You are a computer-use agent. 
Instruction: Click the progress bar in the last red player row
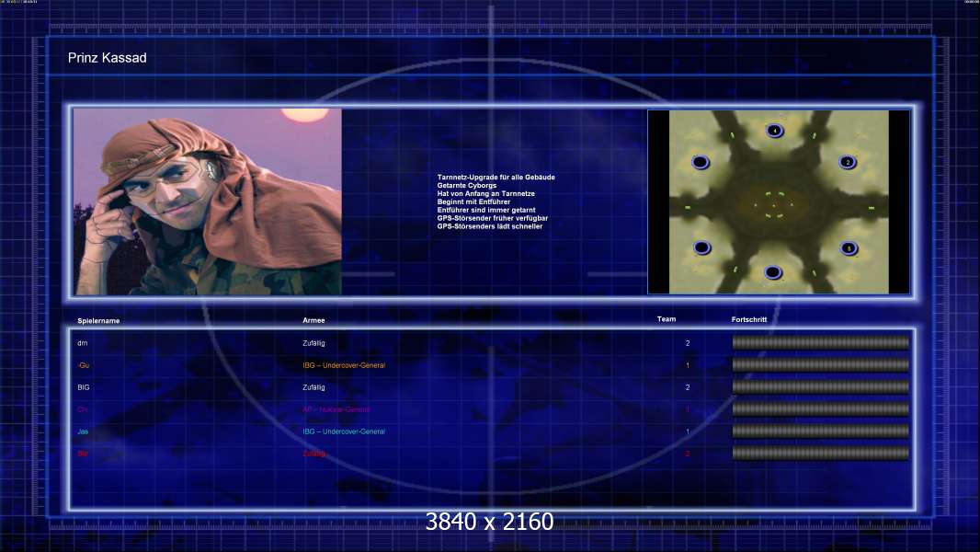pyautogui.click(x=821, y=454)
